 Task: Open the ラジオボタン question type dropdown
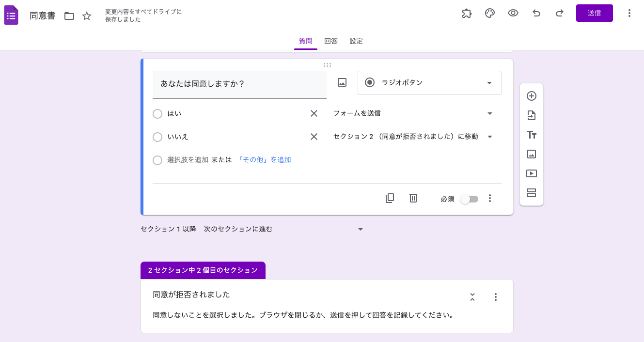(x=429, y=83)
